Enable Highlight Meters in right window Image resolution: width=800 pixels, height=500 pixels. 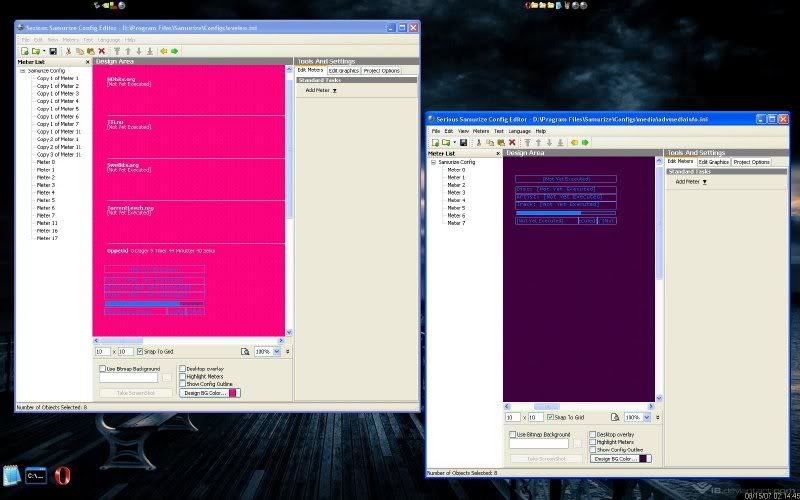(x=592, y=442)
